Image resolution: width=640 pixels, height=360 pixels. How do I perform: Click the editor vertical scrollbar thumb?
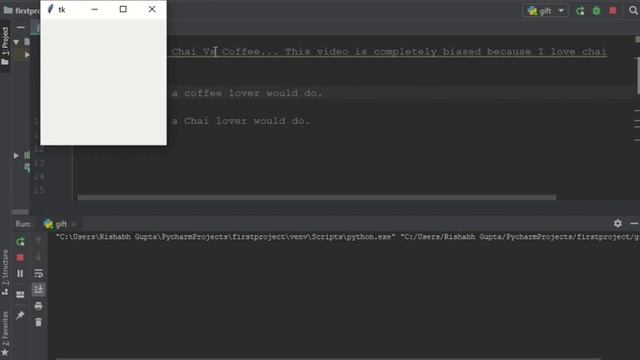[638, 76]
